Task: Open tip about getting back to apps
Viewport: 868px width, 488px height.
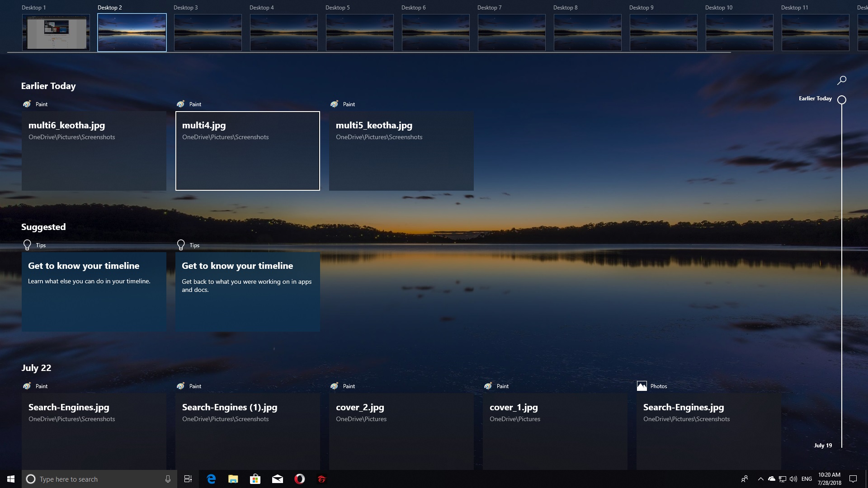Action: coord(248,292)
